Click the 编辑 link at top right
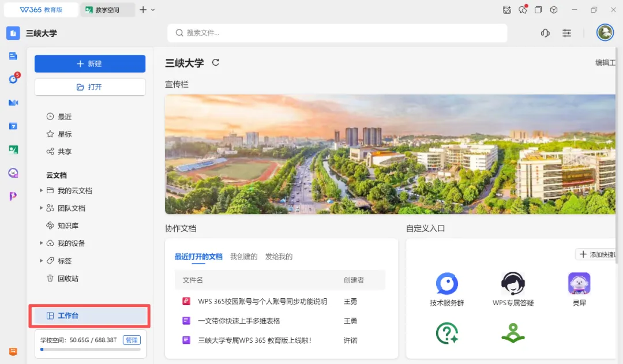 606,63
